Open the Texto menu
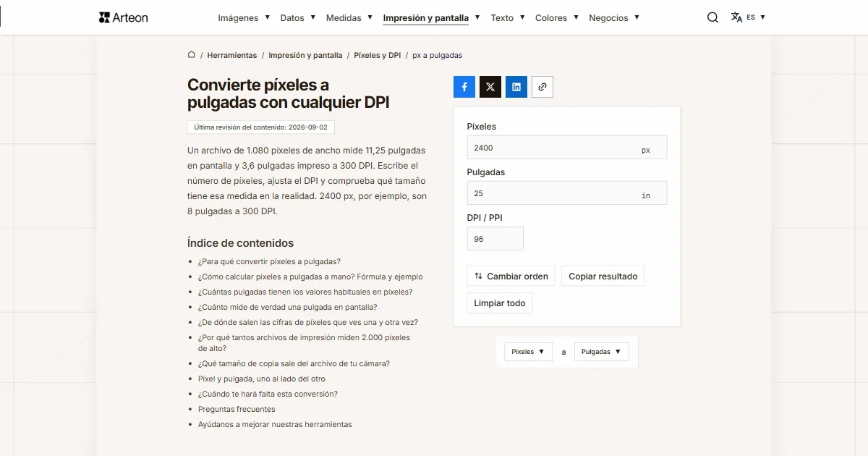Screen dimensions: 868x456 (x=508, y=17)
